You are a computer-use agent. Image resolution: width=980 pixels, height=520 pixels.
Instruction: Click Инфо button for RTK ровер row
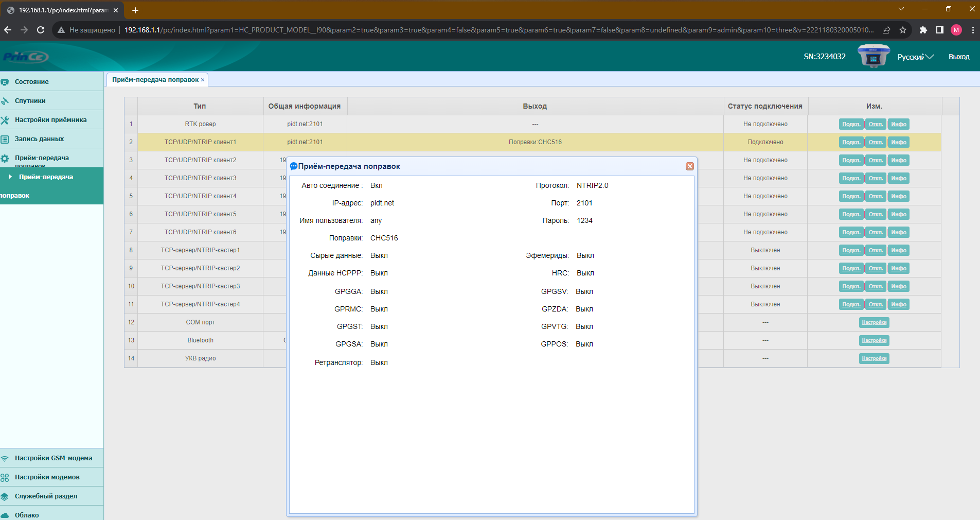899,124
